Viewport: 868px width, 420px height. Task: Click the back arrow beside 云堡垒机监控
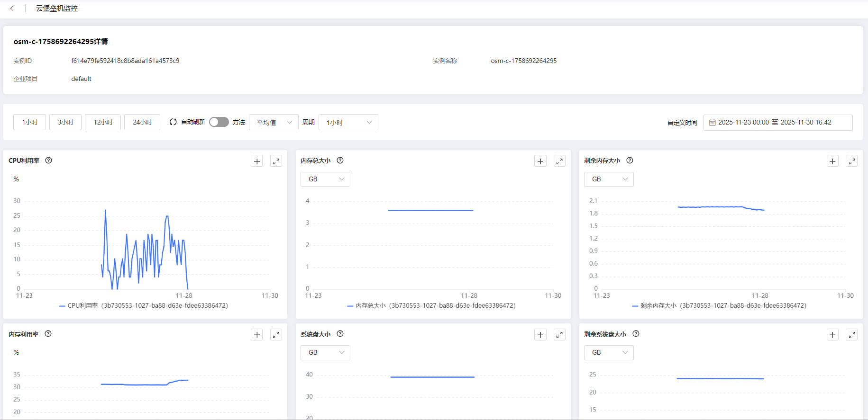tap(12, 8)
